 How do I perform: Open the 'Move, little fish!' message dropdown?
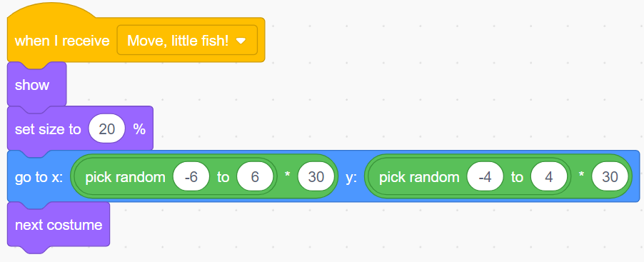click(x=187, y=40)
